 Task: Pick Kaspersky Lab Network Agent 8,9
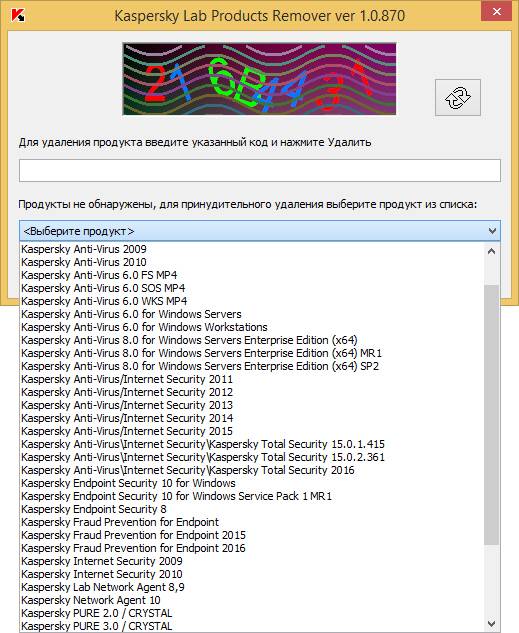coord(252,587)
